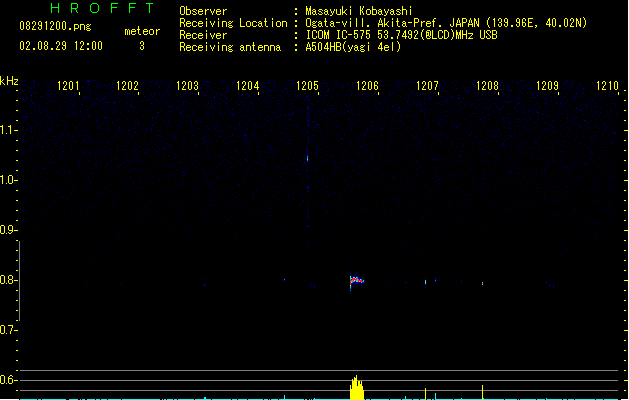Click the "Observer" field label
629x400 pixels.
(203, 11)
